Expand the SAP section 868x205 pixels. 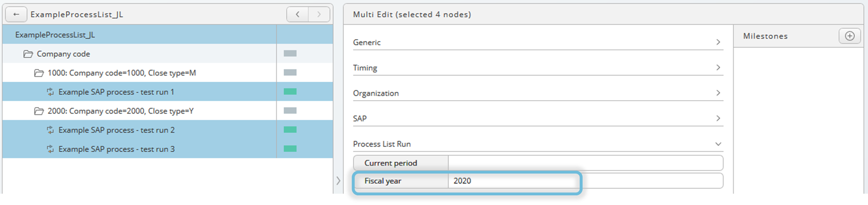click(x=538, y=118)
